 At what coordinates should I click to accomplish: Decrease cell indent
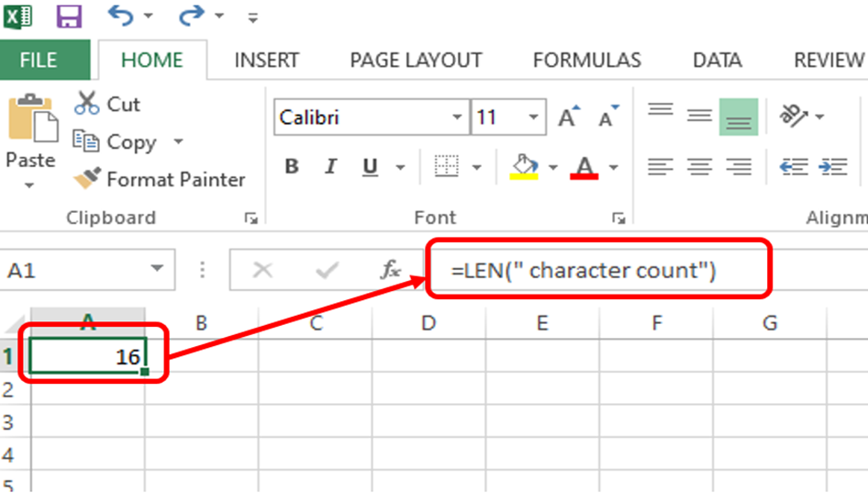(794, 166)
